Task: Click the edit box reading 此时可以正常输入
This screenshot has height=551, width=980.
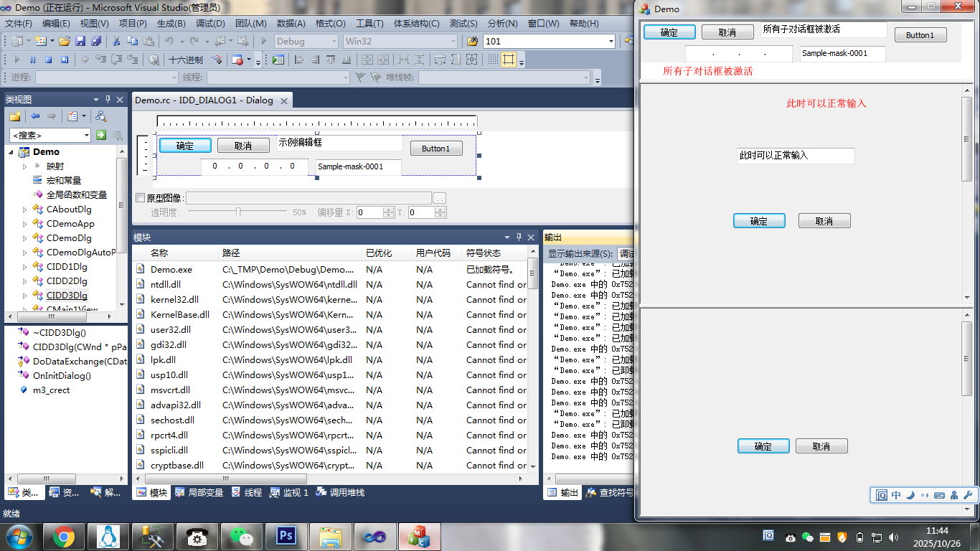Action: (796, 156)
